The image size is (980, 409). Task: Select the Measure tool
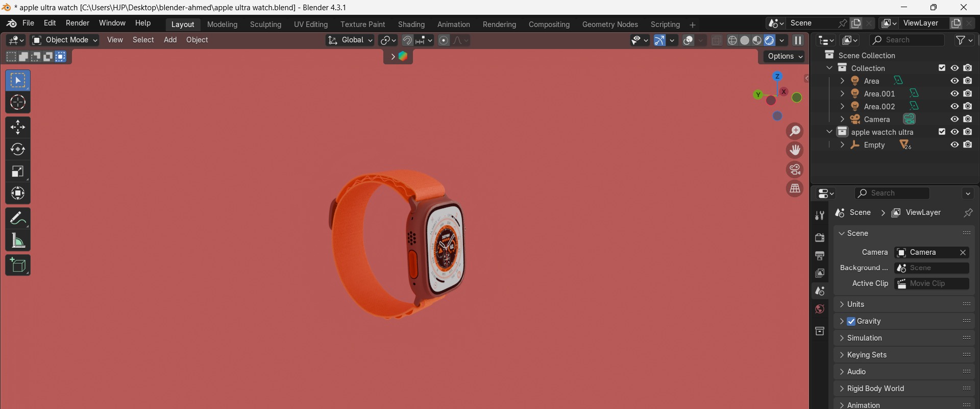tap(18, 240)
